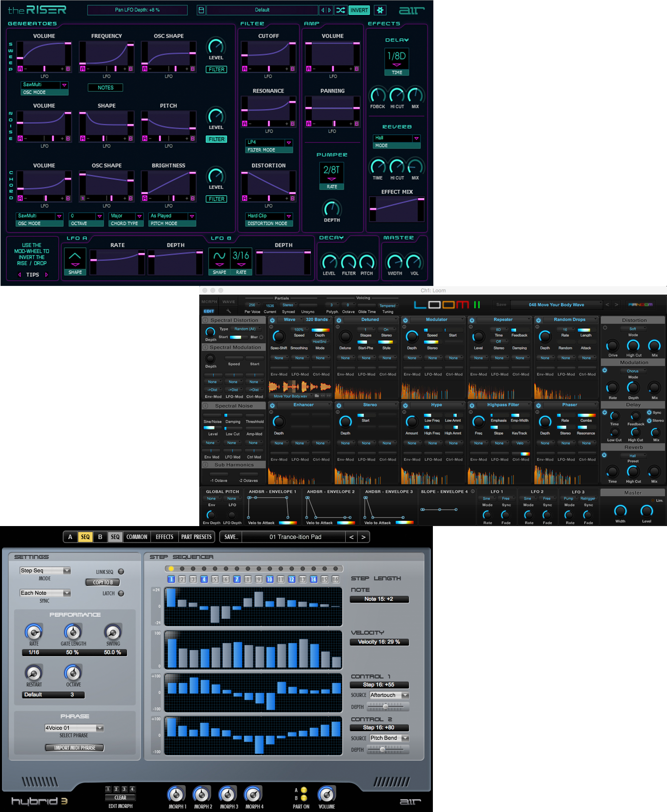The height and width of the screenshot is (812, 667).
Task: Open the COMMON tab in Hybrid 3
Action: coord(136,537)
